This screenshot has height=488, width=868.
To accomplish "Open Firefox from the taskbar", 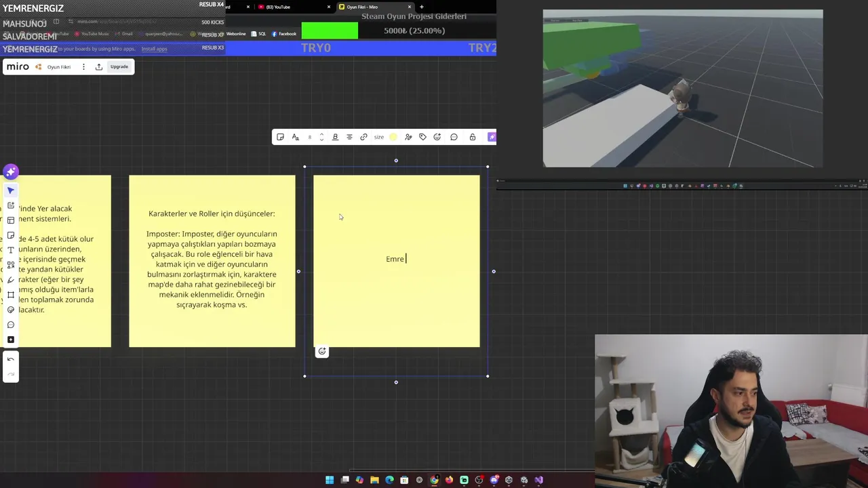I will click(x=449, y=480).
